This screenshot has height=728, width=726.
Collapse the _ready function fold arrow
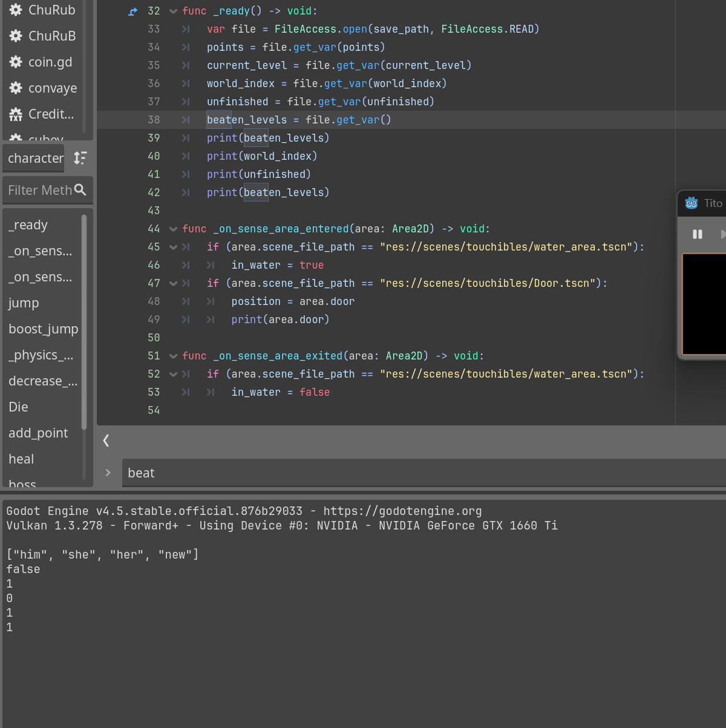[174, 11]
